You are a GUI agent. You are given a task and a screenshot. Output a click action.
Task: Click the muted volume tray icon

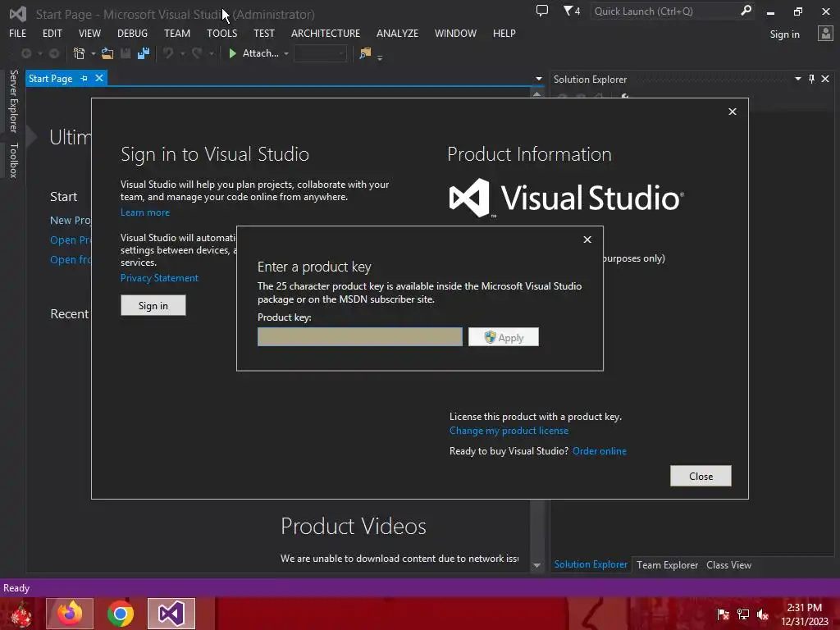point(763,614)
